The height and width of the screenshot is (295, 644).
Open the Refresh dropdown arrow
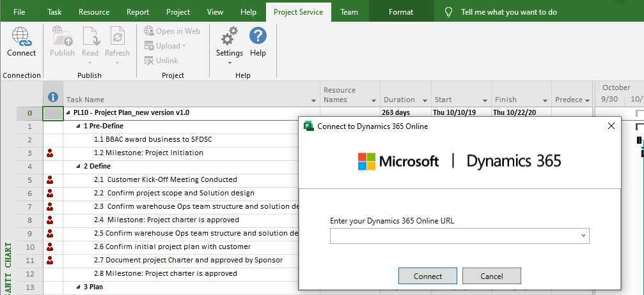(x=117, y=63)
